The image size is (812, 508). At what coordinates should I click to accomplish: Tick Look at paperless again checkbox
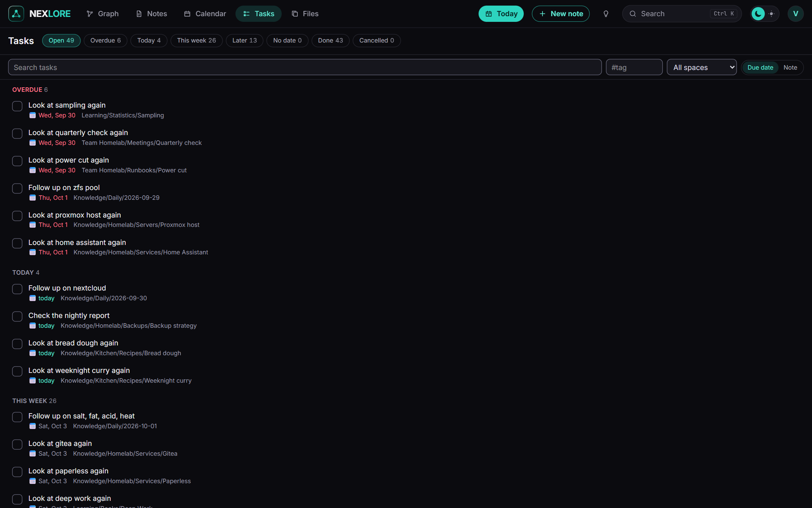click(x=17, y=472)
